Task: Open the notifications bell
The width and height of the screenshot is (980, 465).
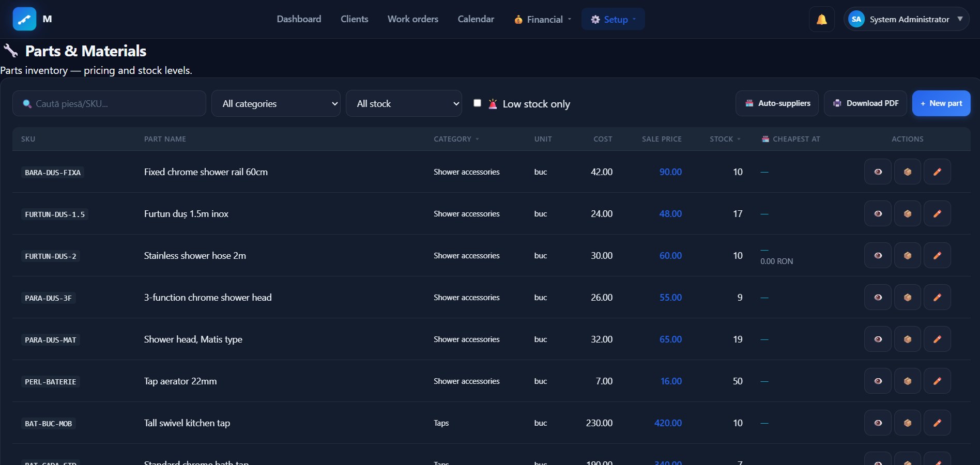Action: point(821,19)
